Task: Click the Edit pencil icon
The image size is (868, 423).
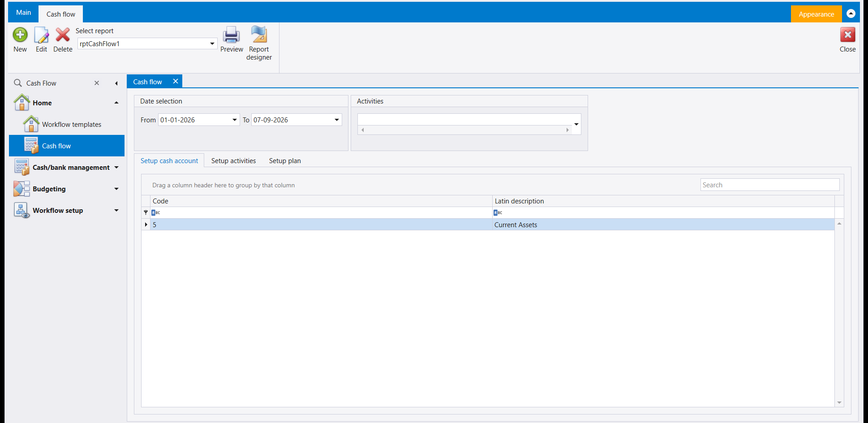Action: point(41,35)
